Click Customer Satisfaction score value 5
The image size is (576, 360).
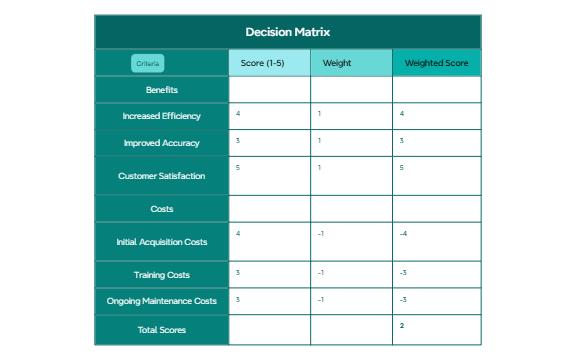point(238,168)
